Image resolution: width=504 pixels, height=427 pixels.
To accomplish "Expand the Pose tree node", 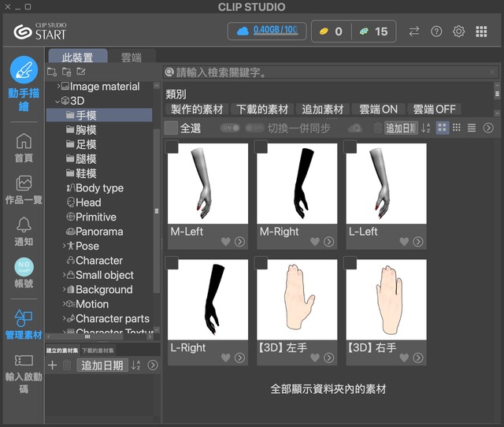I will click(65, 246).
